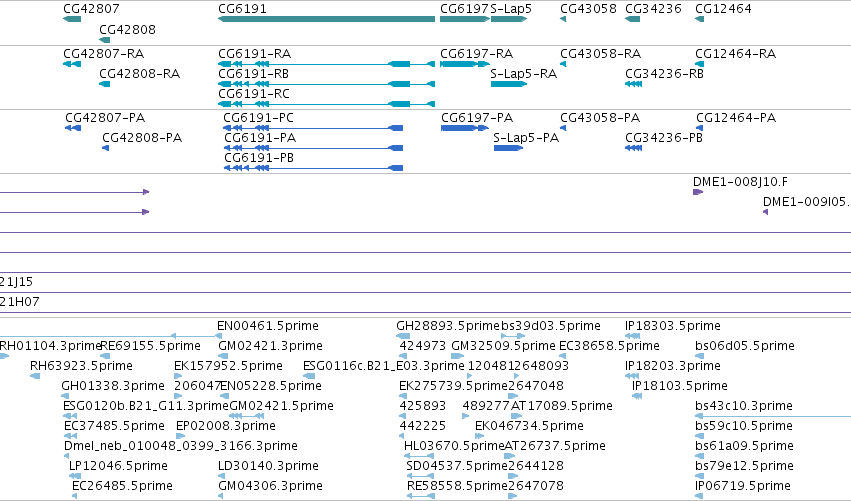Select the CG34236-PB protein feature
Screen dimensions: 851x501
[x=633, y=148]
